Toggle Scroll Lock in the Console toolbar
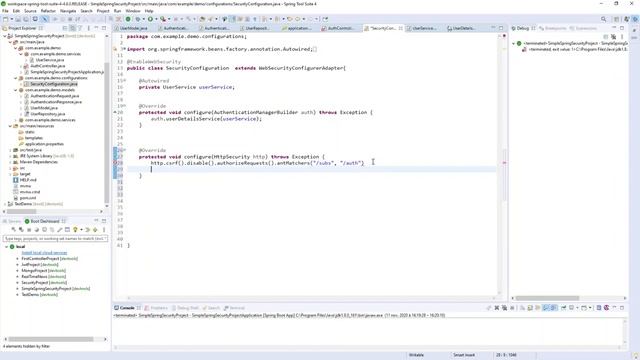 click(530, 308)
